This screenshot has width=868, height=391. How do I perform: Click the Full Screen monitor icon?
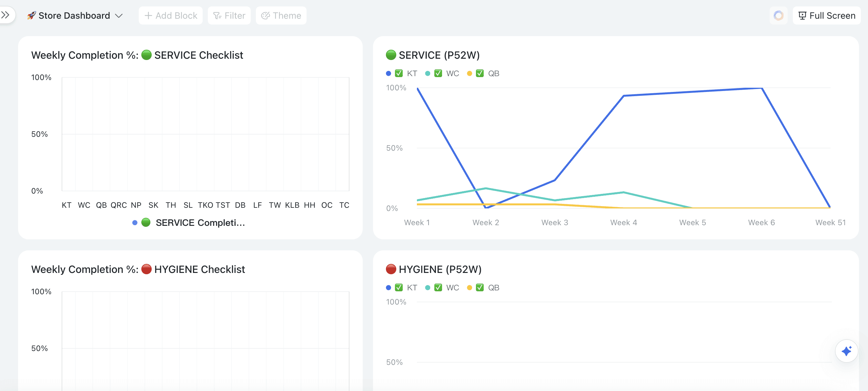point(802,16)
